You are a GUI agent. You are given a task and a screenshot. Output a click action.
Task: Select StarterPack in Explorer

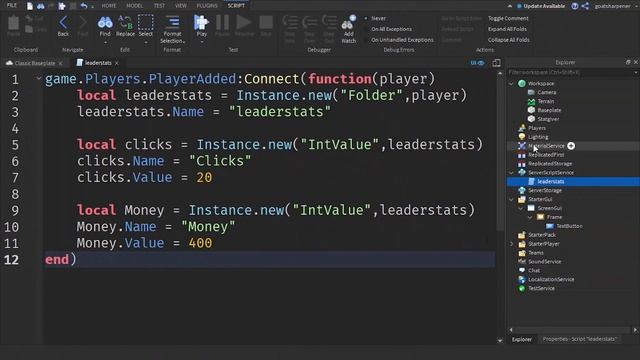(542, 235)
